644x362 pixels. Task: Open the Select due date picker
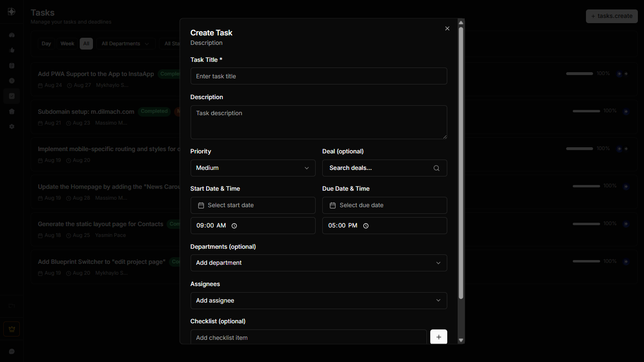click(x=385, y=205)
